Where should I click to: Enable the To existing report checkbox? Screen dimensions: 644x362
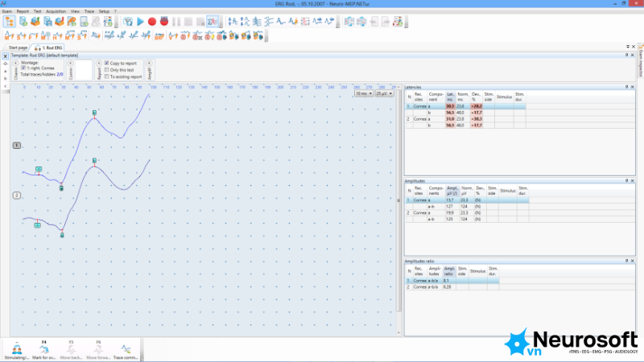click(107, 76)
